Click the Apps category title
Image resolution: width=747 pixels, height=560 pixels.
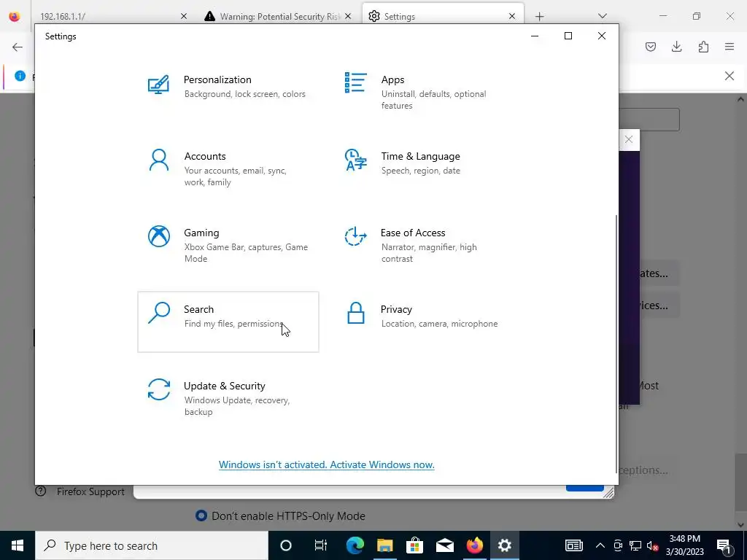(x=392, y=80)
